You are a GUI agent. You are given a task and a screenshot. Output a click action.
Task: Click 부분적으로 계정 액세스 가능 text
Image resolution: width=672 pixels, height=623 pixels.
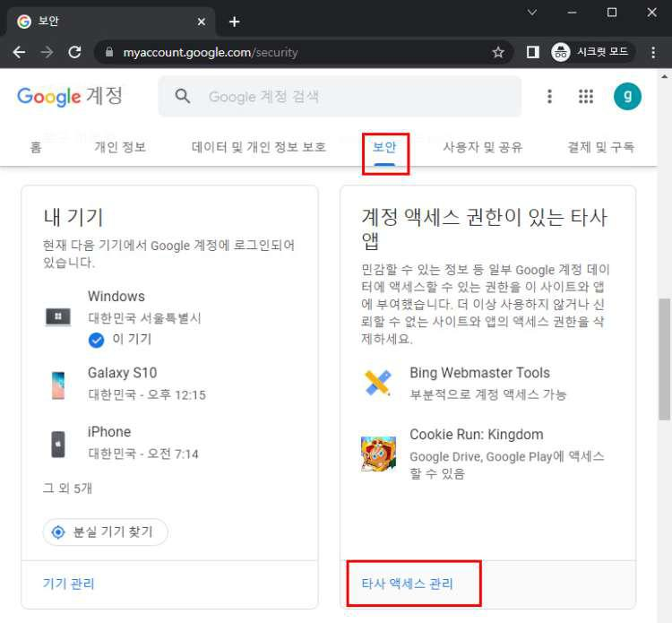pos(488,394)
